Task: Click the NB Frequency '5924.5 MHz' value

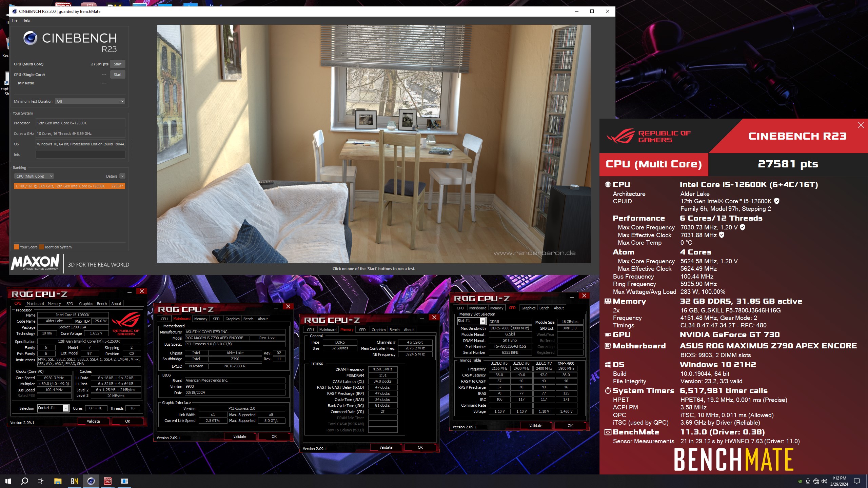Action: [415, 354]
